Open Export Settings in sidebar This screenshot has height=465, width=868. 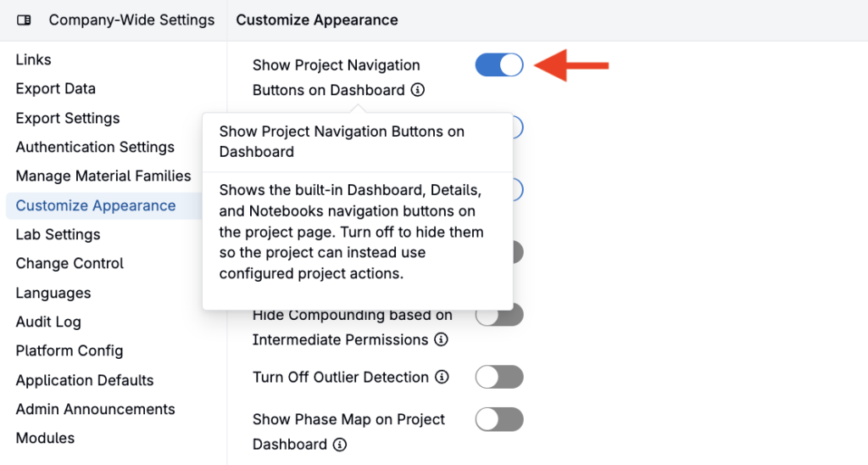coord(68,118)
